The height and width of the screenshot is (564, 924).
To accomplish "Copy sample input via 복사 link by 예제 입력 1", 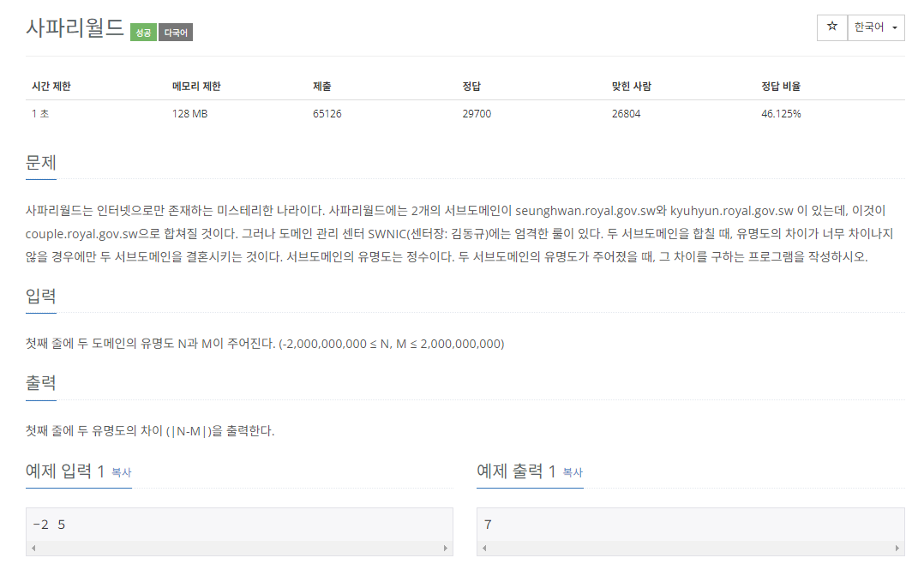I will pyautogui.click(x=122, y=472).
